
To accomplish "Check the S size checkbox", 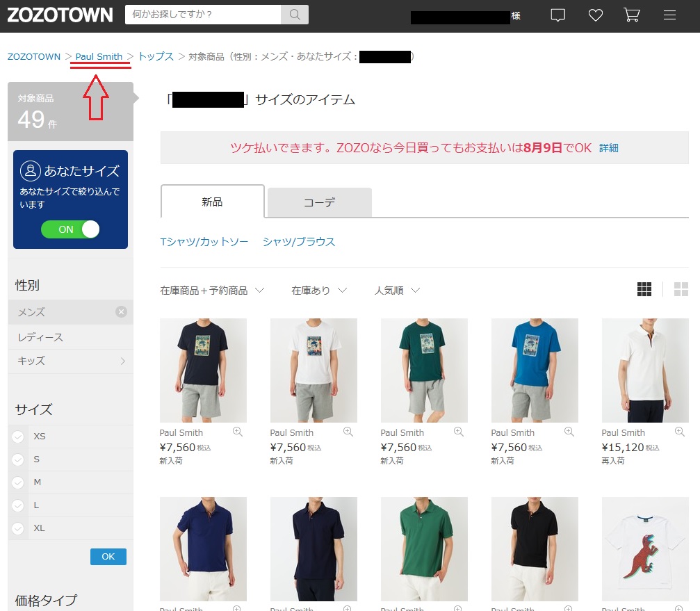I will point(18,459).
